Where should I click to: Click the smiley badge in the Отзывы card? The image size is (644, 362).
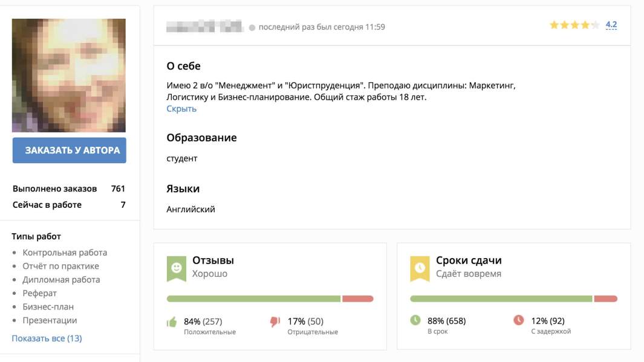(x=177, y=267)
